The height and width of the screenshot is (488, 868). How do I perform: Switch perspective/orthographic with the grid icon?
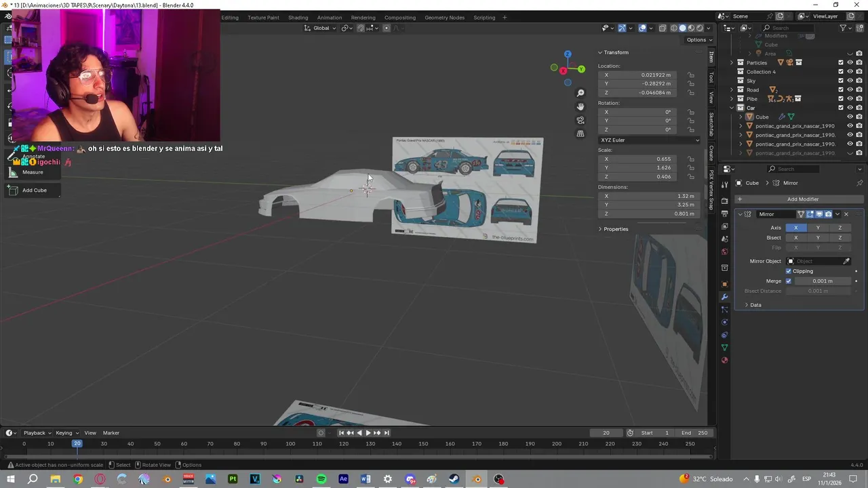coord(580,134)
